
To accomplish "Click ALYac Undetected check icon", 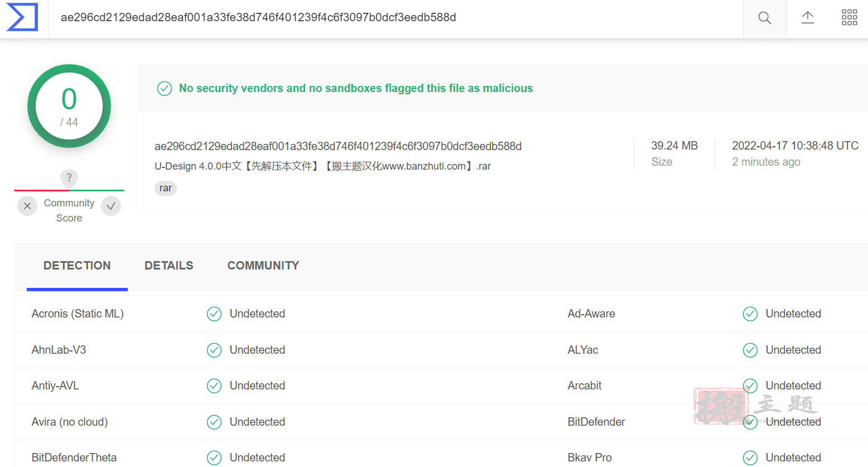I will click(x=750, y=350).
